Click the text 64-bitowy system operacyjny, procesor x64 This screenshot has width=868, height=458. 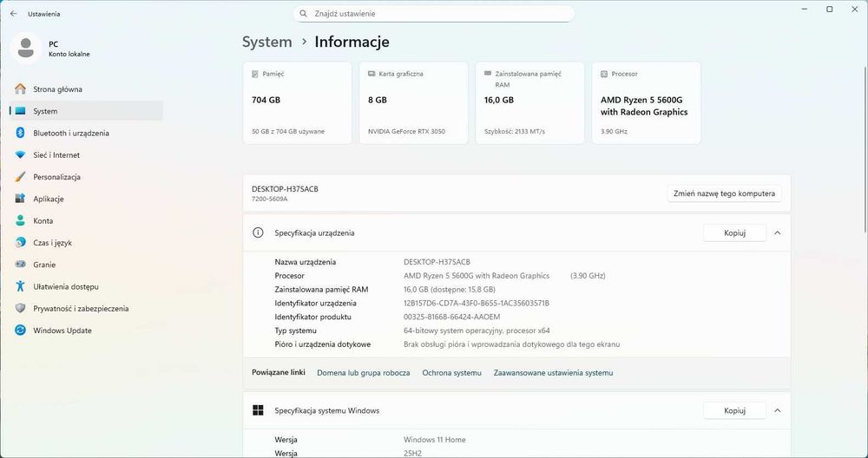[x=477, y=330]
